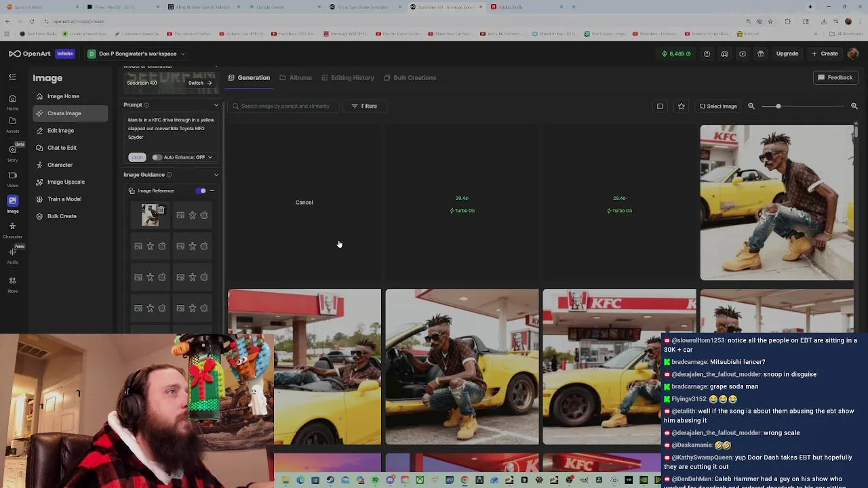The width and height of the screenshot is (868, 488).
Task: Select the uploaded reference image thumbnail
Action: [x=151, y=215]
